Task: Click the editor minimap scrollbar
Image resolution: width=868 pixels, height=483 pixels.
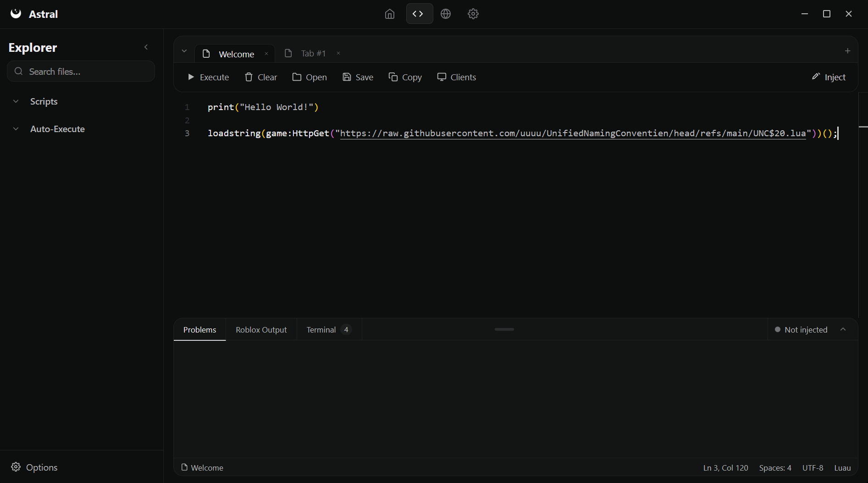Action: (x=863, y=205)
